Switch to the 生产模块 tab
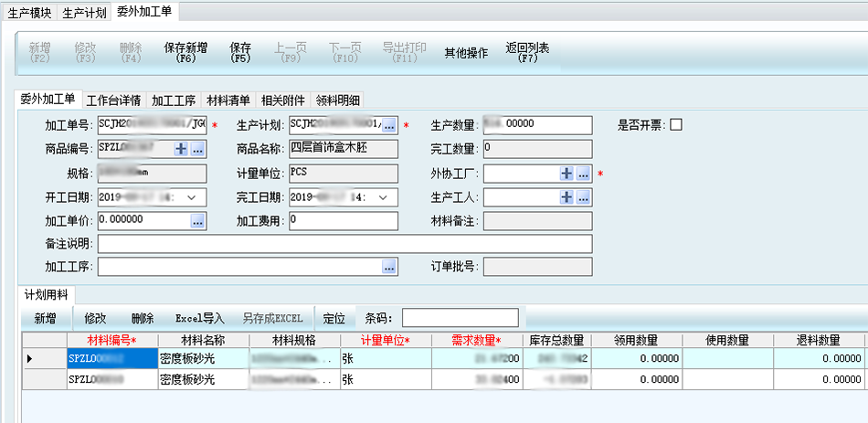 pyautogui.click(x=30, y=14)
